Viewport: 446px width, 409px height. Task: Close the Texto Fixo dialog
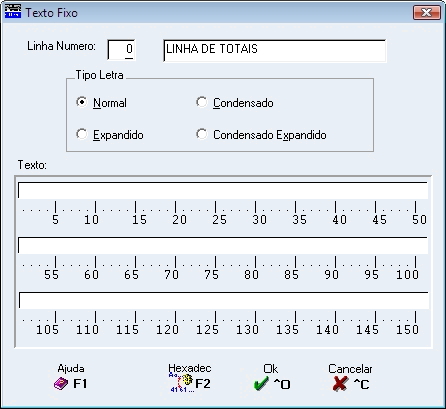426,13
